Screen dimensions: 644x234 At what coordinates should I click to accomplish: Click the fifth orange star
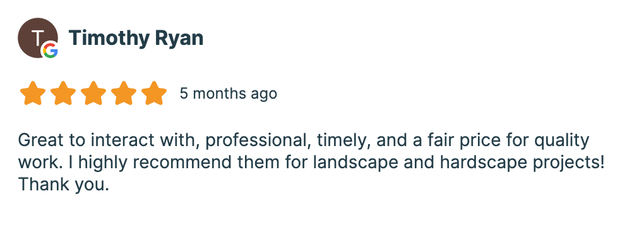[154, 94]
